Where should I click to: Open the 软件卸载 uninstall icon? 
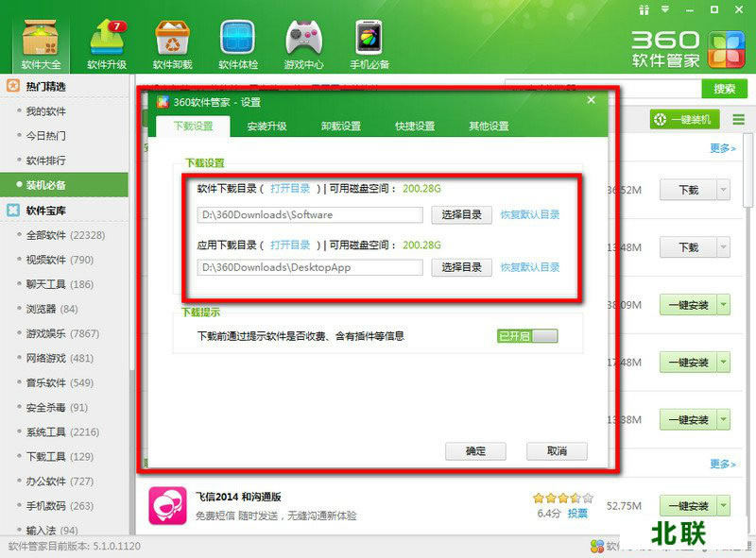[172, 41]
